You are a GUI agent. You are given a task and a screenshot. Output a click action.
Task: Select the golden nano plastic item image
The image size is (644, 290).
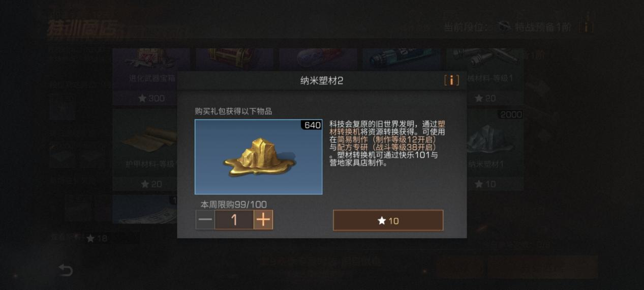[258, 157]
